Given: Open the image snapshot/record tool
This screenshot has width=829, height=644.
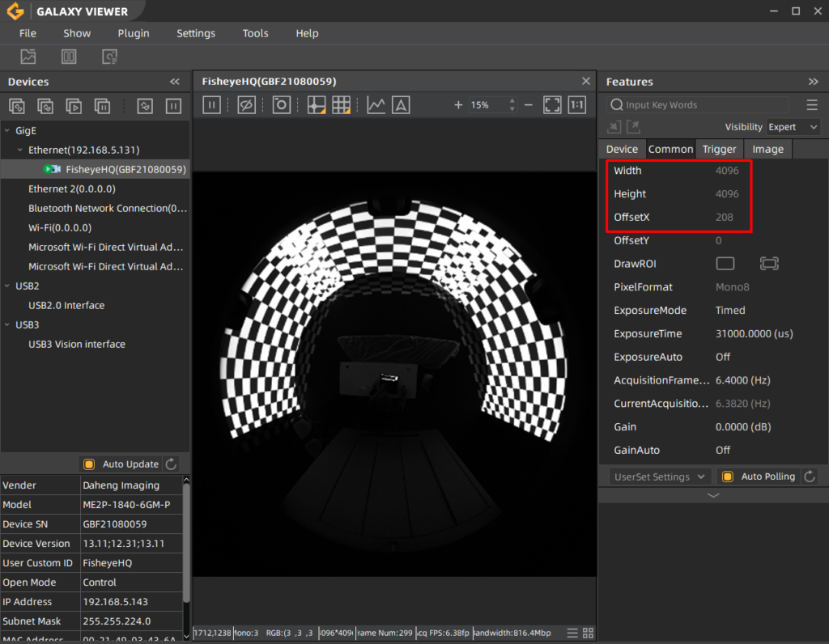Looking at the screenshot, I should pos(281,104).
